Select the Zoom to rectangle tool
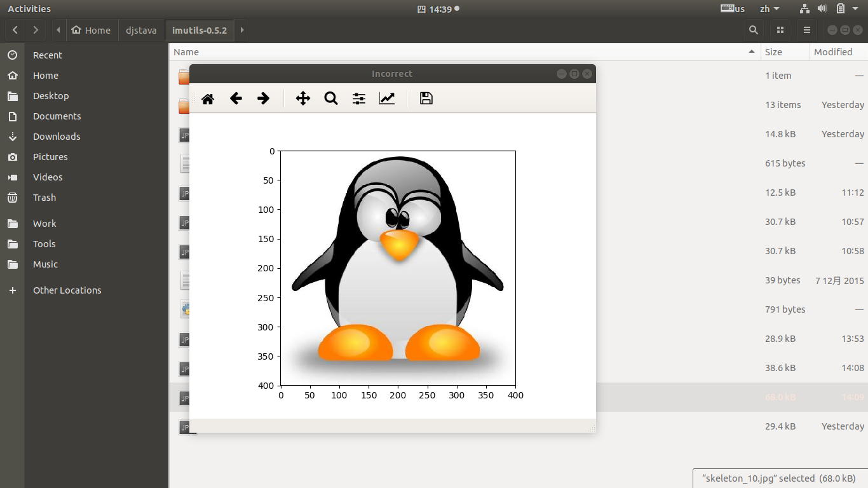868x488 pixels. click(331, 98)
